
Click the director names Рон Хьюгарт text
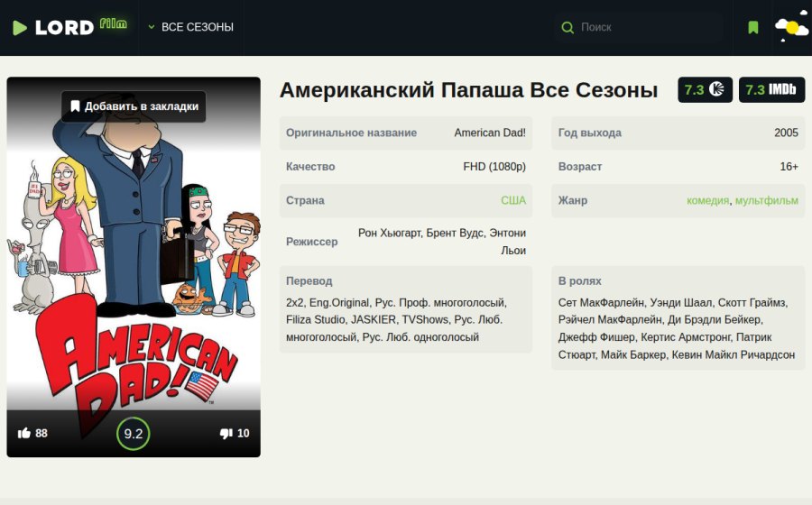click(442, 242)
